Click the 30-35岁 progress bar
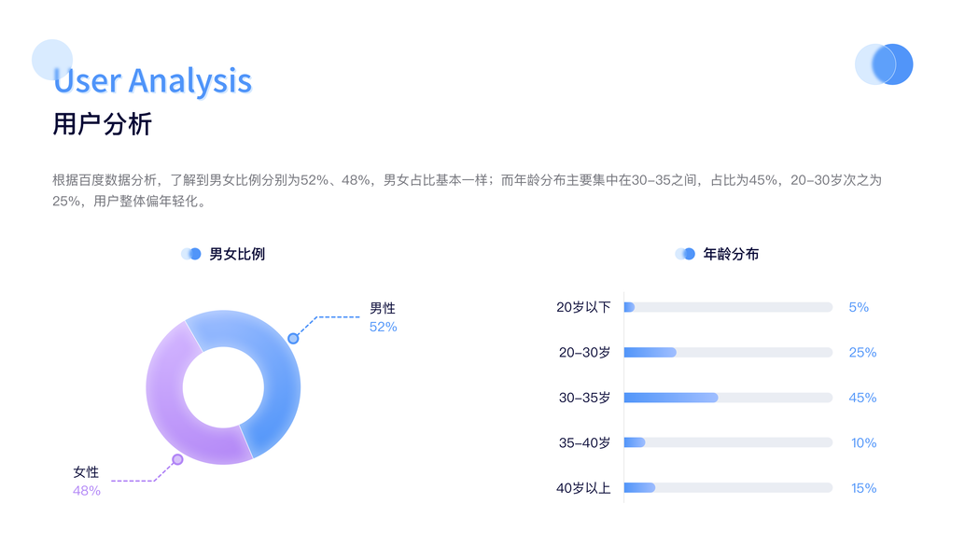Image resolution: width=965 pixels, height=560 pixels. coord(727,398)
